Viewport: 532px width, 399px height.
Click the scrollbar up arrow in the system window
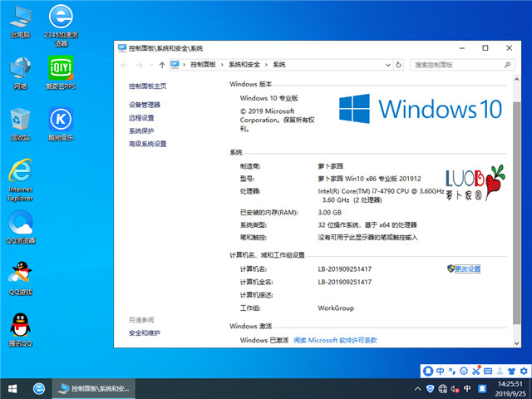(516, 80)
